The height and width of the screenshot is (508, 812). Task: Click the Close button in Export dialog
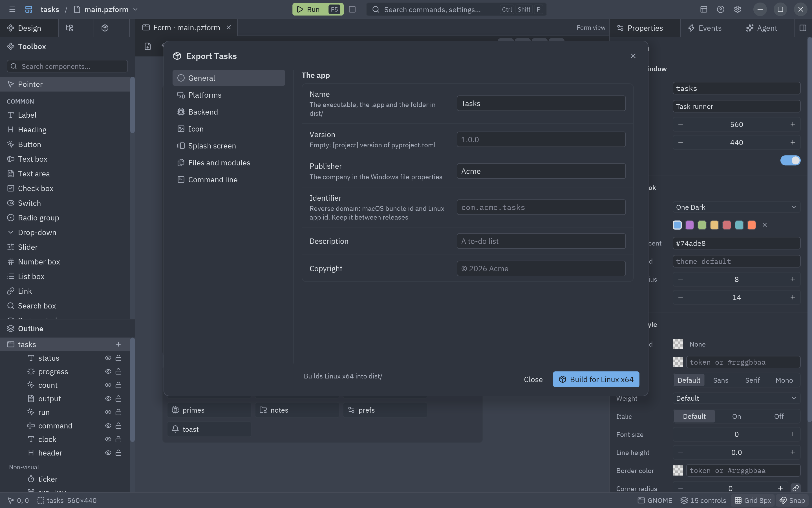tap(533, 379)
